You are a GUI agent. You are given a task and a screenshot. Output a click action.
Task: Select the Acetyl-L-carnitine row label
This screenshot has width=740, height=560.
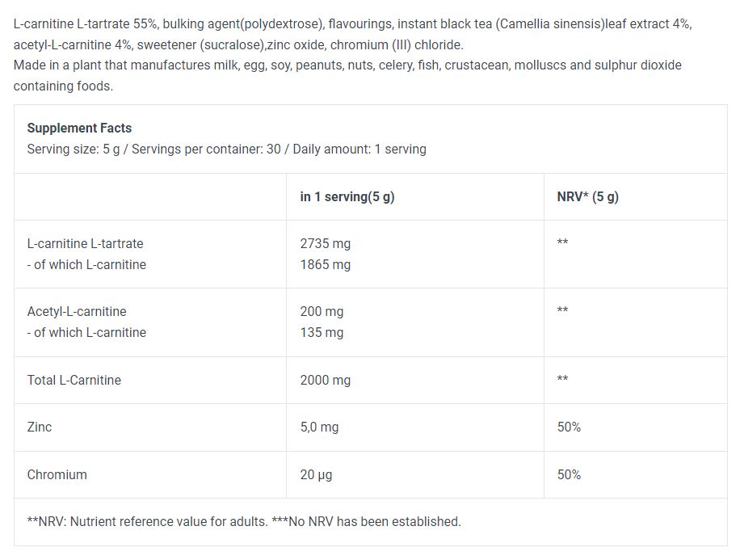tap(77, 311)
